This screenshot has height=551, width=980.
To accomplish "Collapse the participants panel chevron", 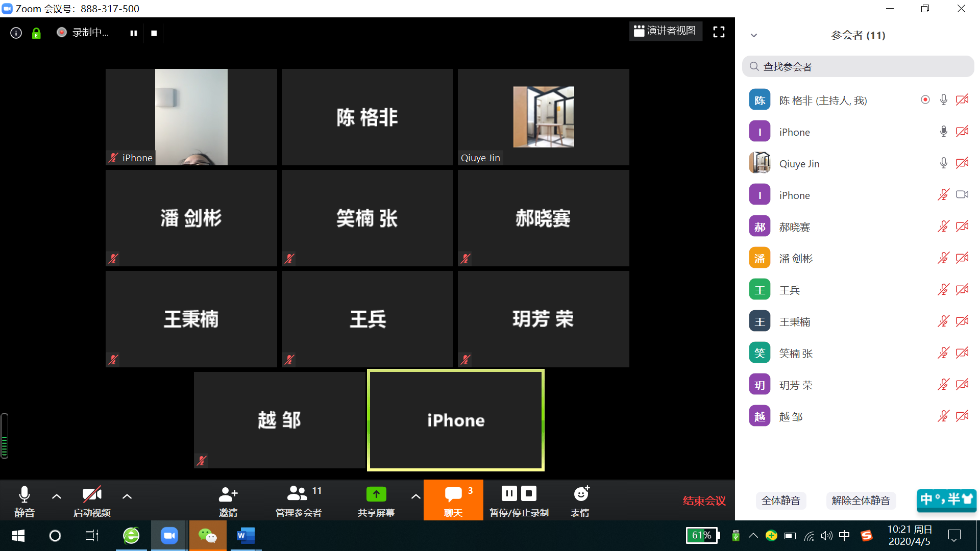I will point(754,35).
